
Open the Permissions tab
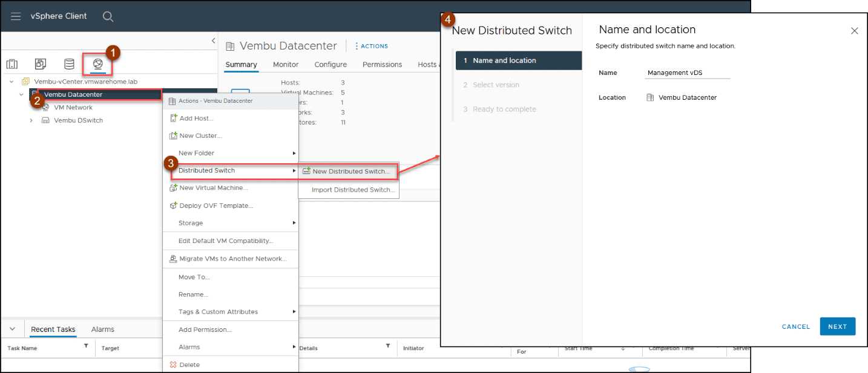382,65
